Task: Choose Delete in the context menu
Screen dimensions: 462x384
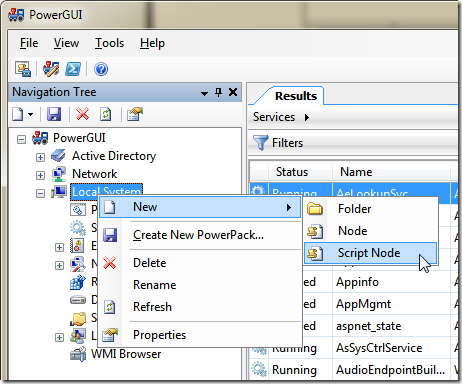Action: point(200,263)
